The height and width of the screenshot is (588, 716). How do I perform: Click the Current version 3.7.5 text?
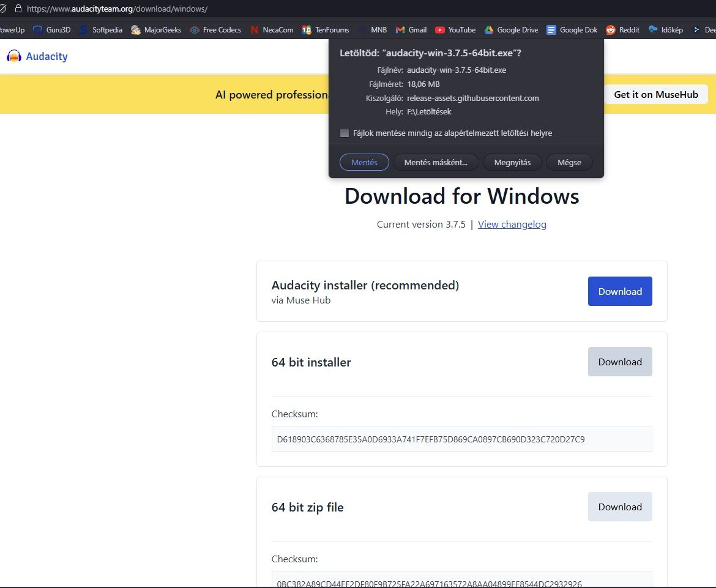[x=421, y=224]
